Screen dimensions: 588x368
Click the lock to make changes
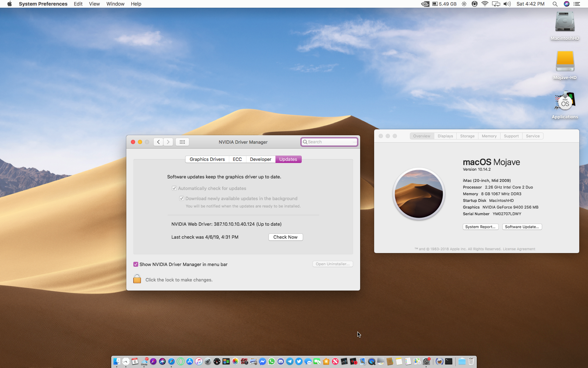(x=137, y=279)
